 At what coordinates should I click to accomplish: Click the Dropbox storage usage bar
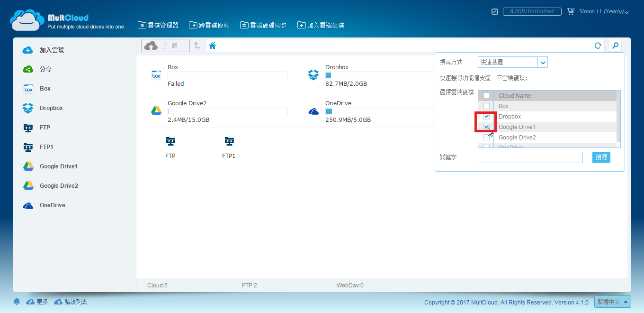pos(380,75)
